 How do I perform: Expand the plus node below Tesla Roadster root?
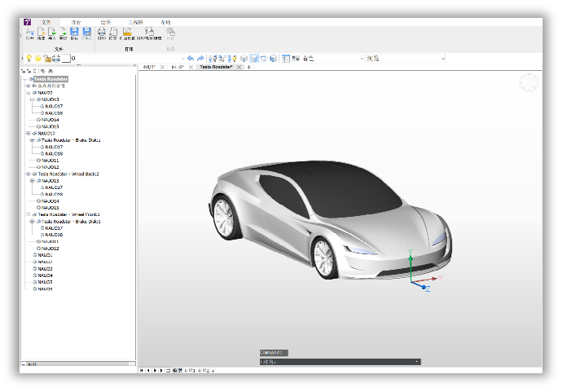coord(28,86)
